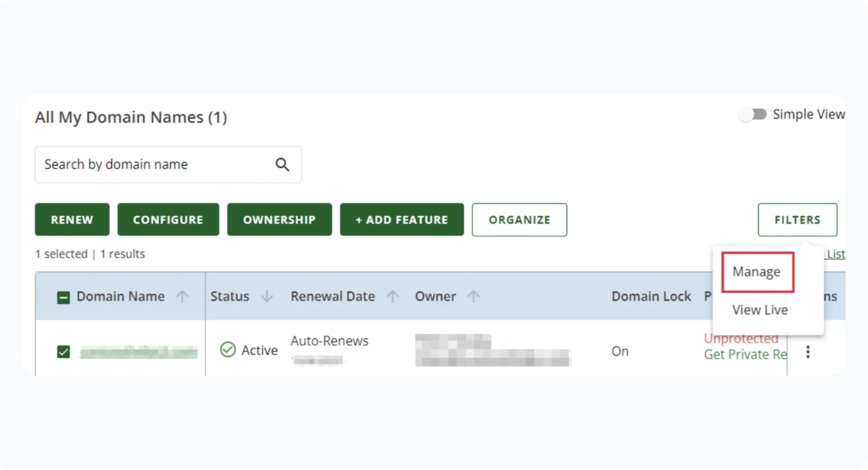
Task: Open the three-dot row actions menu
Action: click(807, 351)
